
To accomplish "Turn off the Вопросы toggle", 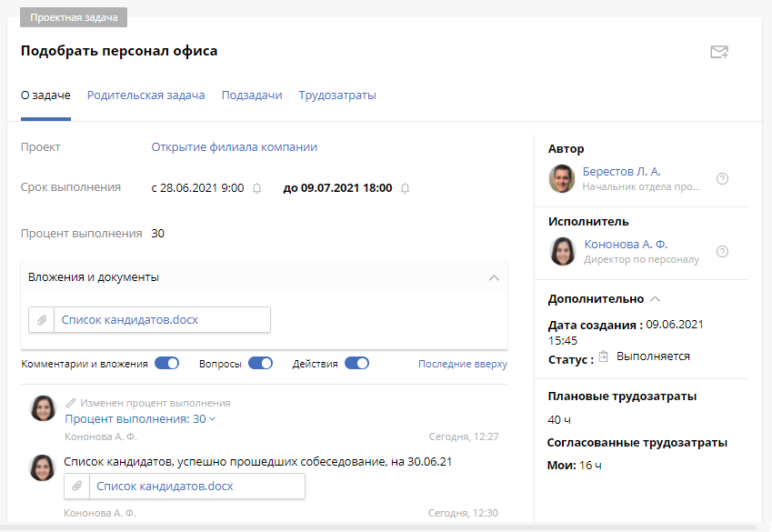I will [x=262, y=362].
